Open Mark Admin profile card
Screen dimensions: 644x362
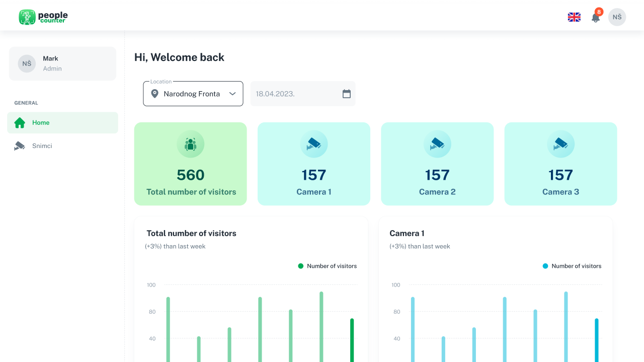[62, 63]
